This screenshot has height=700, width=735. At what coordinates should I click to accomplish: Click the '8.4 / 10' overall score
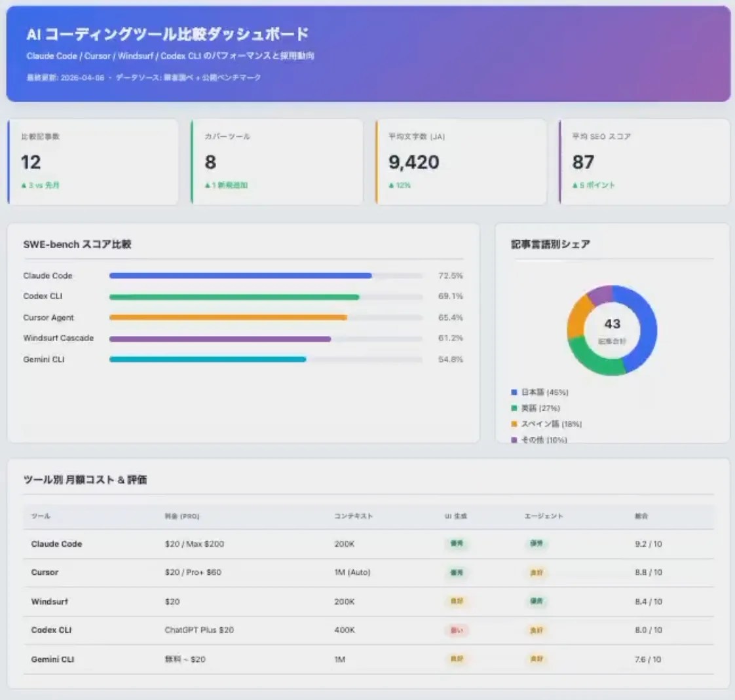(x=649, y=602)
